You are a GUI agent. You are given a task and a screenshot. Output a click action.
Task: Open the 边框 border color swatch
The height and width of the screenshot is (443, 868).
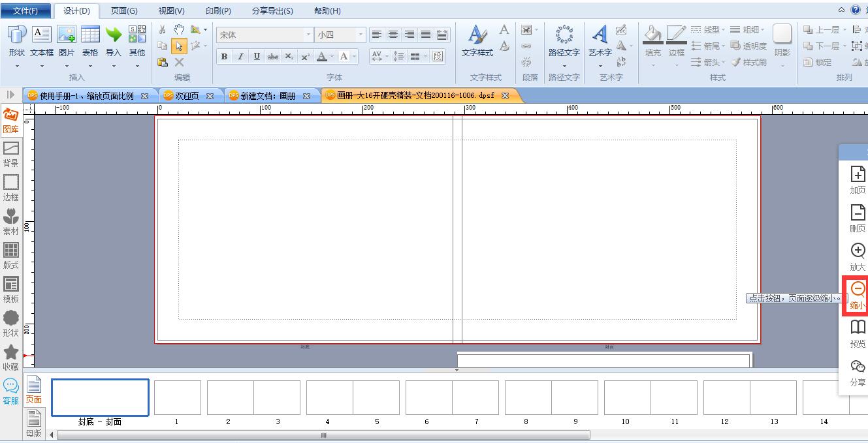click(677, 35)
